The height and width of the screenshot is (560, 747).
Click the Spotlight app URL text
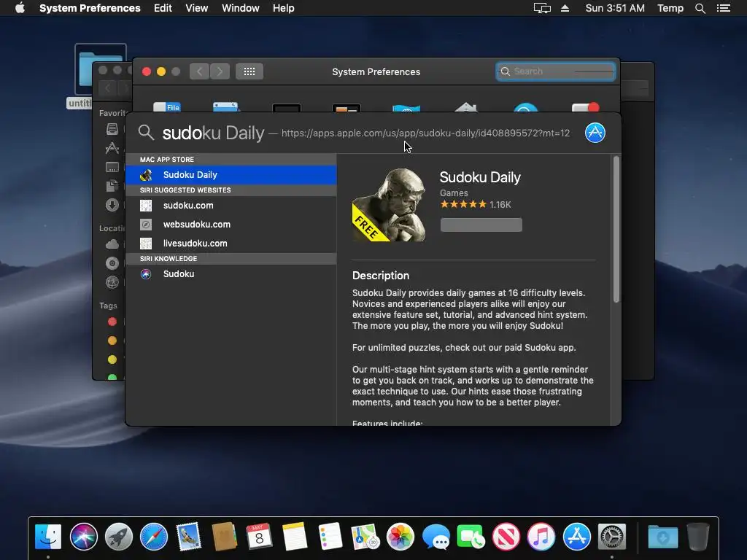pyautogui.click(x=425, y=133)
